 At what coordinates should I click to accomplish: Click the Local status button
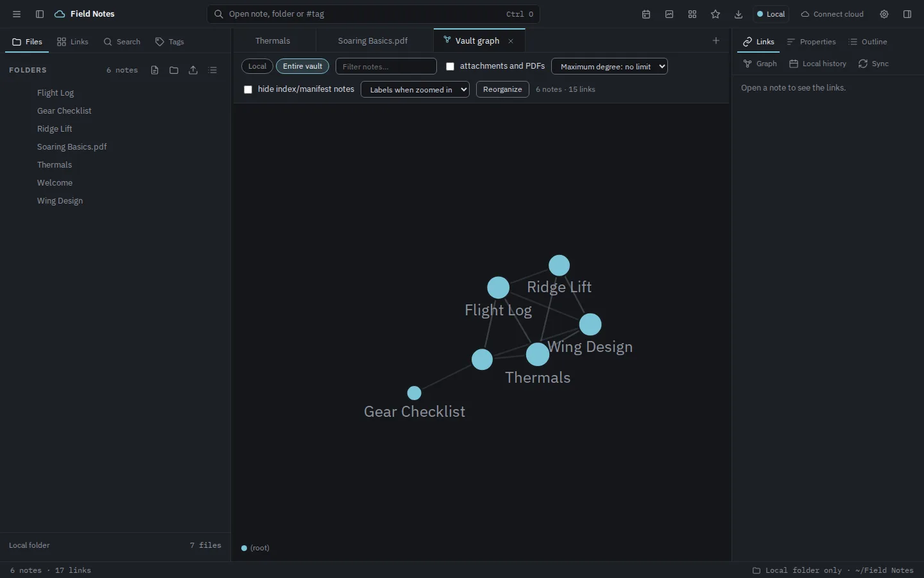click(771, 14)
